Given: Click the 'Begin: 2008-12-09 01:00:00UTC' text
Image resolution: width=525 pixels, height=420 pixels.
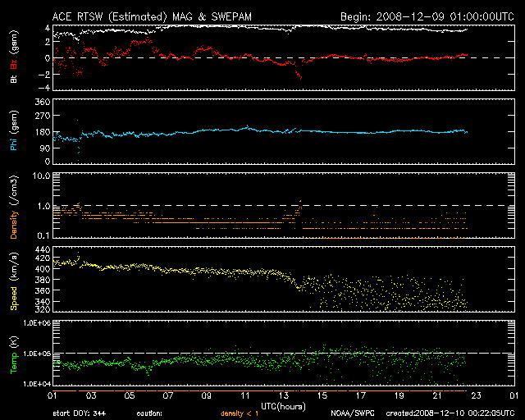Looking at the screenshot, I should [427, 16].
